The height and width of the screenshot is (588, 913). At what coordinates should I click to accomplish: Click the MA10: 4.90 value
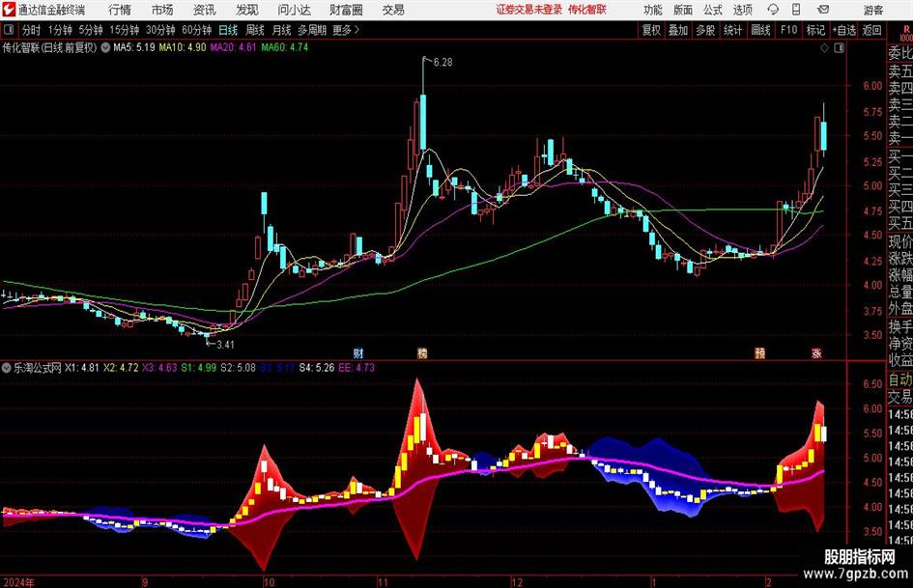[x=183, y=47]
